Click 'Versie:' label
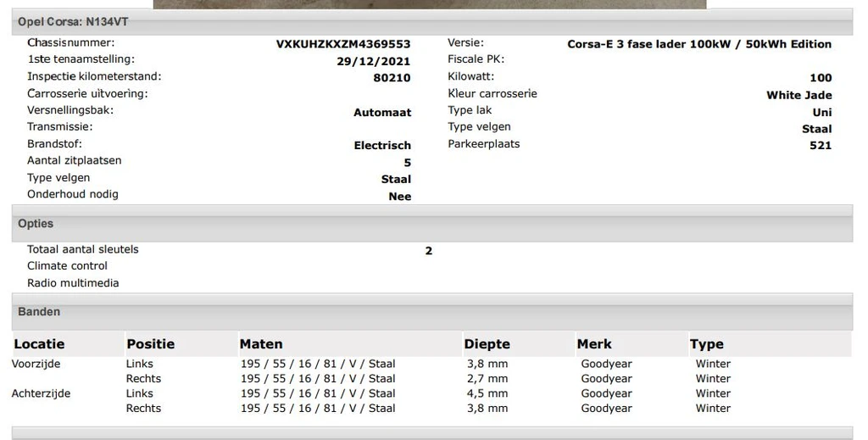 [x=465, y=42]
